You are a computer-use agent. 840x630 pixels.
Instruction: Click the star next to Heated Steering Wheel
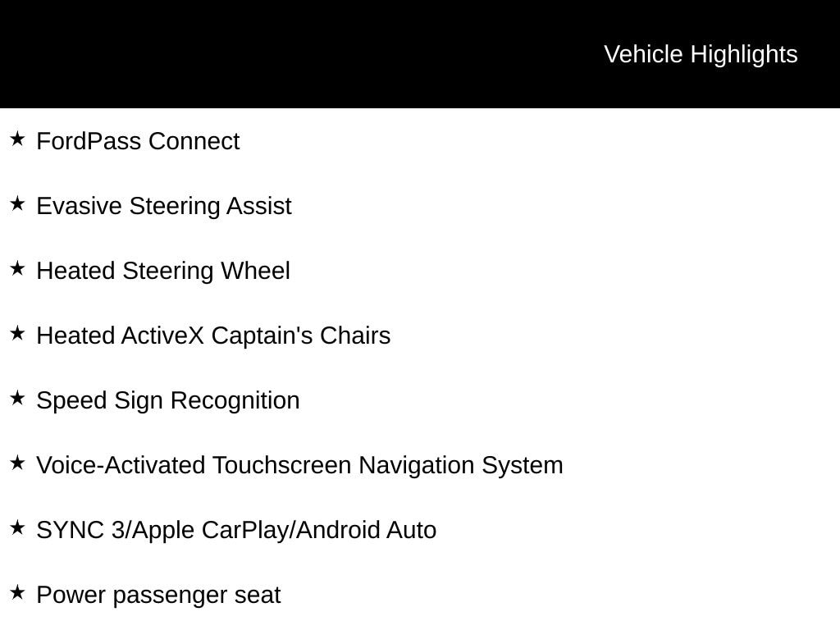(17, 269)
